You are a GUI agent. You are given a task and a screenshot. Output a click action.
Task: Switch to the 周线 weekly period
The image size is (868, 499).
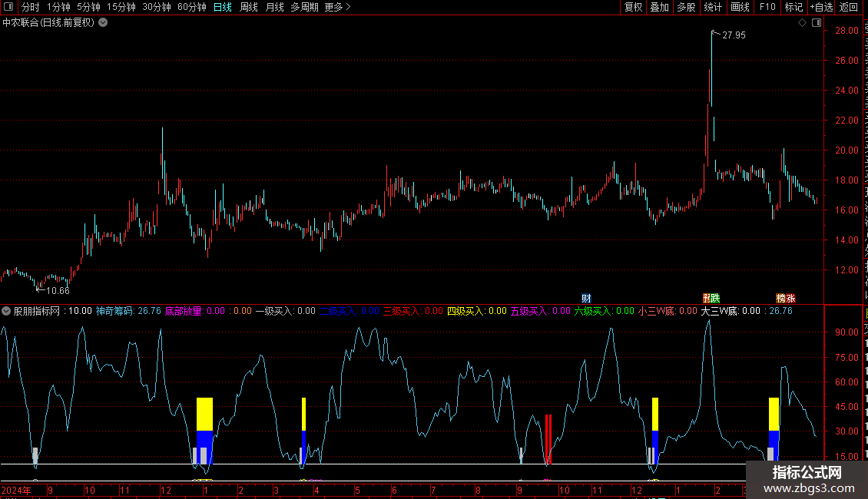click(x=249, y=7)
